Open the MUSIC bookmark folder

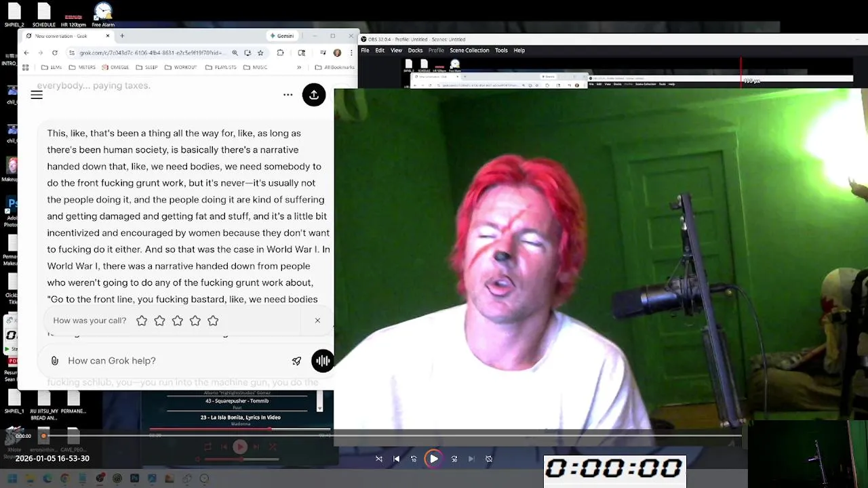[254, 68]
